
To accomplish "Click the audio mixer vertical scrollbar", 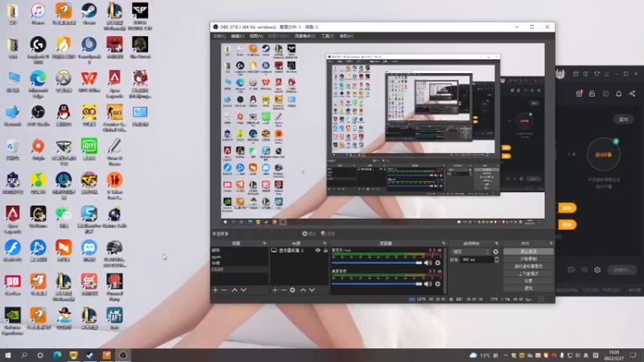I will [445, 270].
